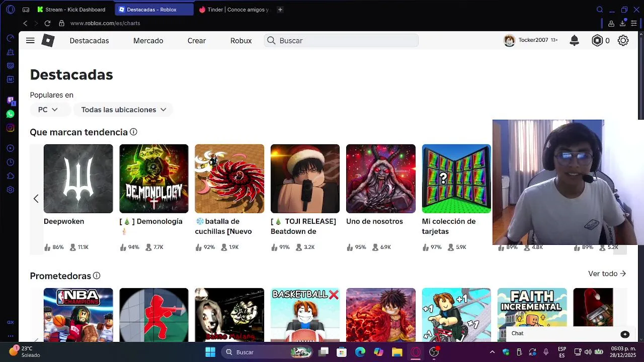Image resolution: width=644 pixels, height=362 pixels.
Task: Click the site lock icon in address bar
Action: tap(61, 23)
